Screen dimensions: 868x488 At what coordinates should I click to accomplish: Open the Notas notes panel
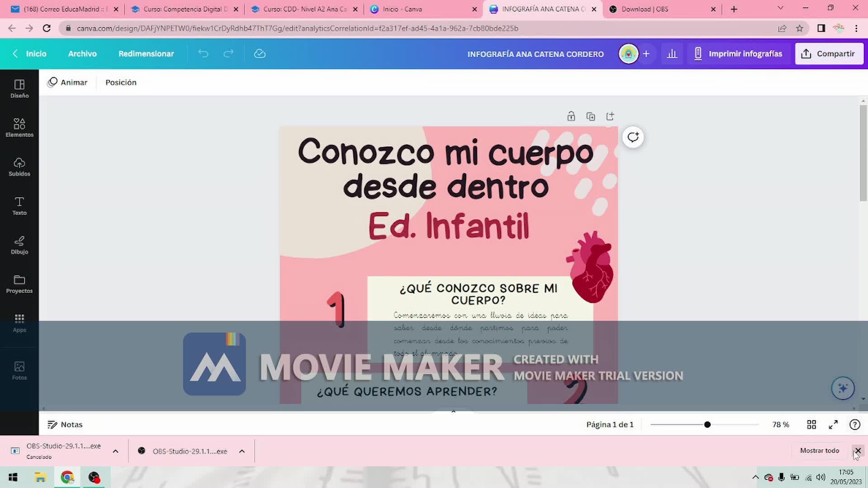point(65,425)
